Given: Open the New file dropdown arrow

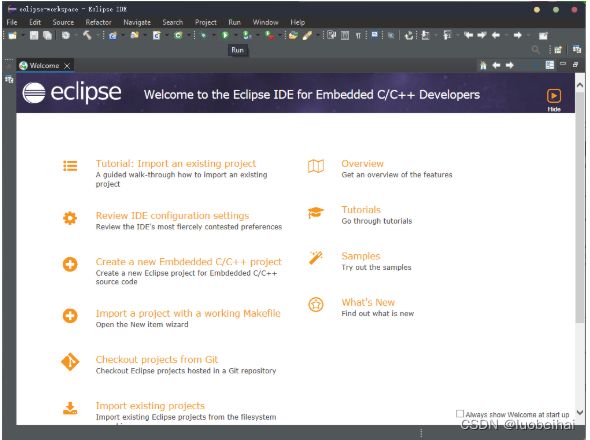Looking at the screenshot, I should point(22,36).
